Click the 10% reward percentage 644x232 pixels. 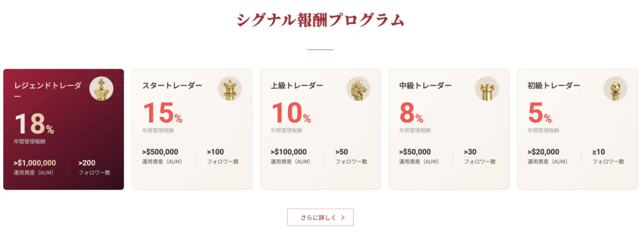click(291, 113)
